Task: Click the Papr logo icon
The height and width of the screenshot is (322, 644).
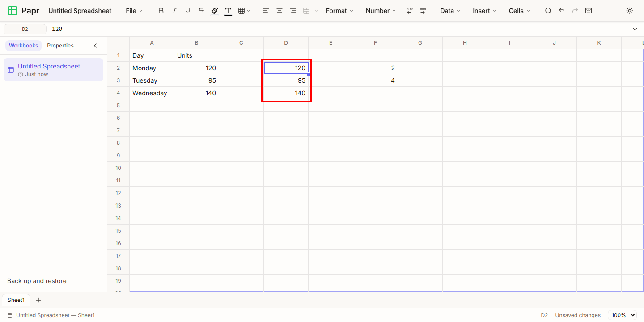Action: (x=13, y=11)
